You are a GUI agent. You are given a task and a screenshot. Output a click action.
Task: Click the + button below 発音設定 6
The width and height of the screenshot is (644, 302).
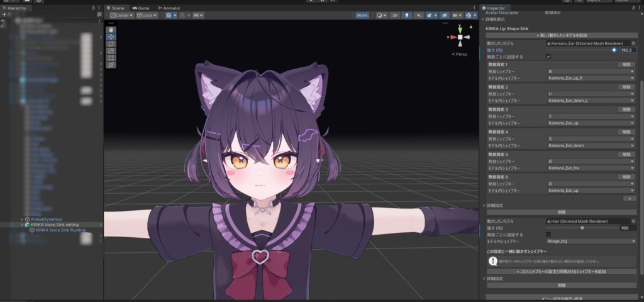tap(630, 198)
